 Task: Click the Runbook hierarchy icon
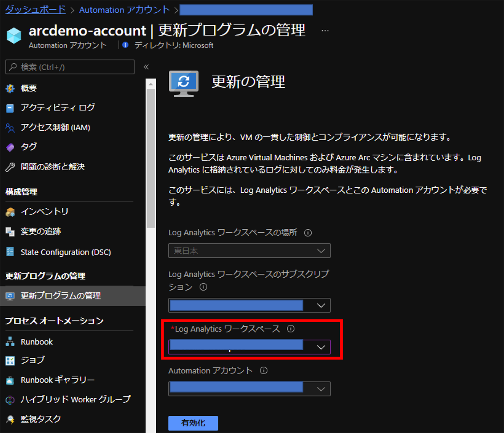tap(10, 342)
